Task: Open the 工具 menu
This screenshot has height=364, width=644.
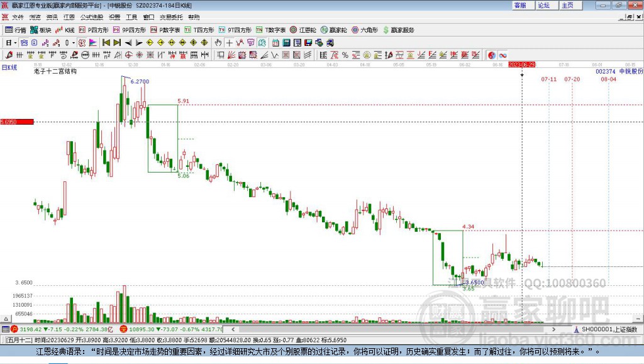Action: click(131, 17)
